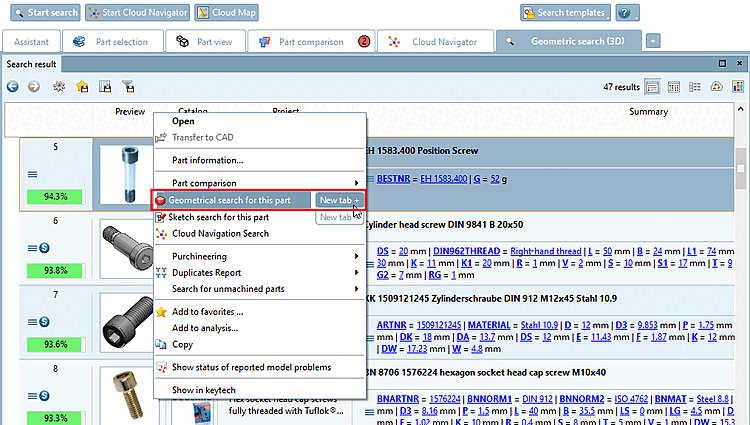
Task: Expand Purchineering submenu
Action: (260, 256)
